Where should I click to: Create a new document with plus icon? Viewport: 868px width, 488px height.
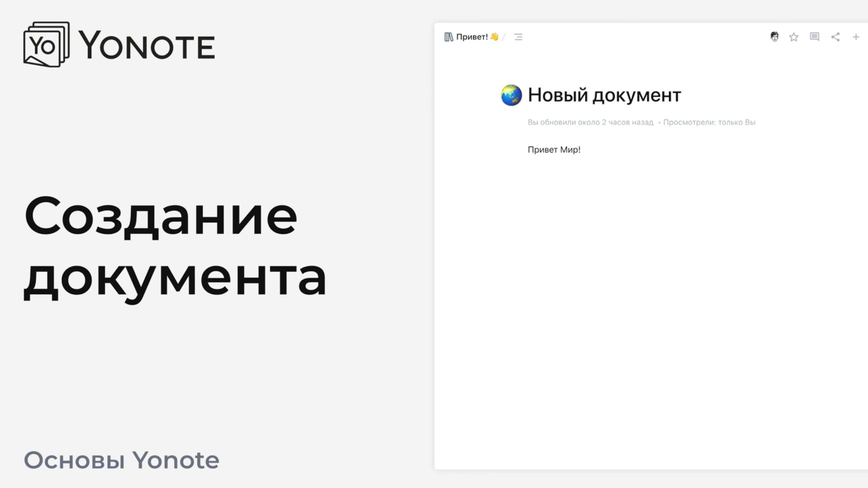[856, 37]
